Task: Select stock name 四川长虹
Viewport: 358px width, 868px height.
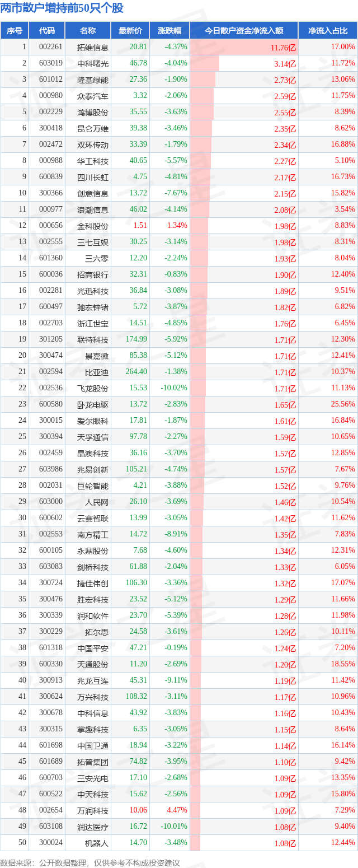Action: coord(93,177)
